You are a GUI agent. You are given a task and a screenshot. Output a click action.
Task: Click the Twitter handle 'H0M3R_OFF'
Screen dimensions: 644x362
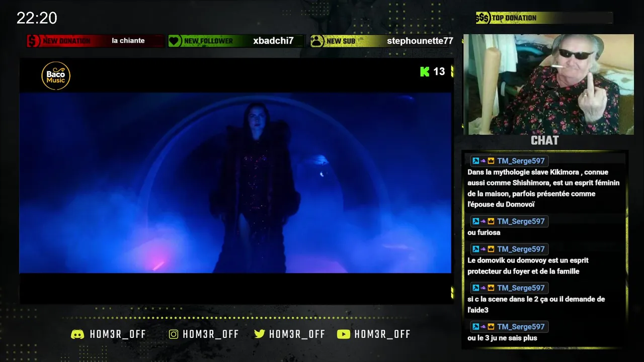click(x=297, y=334)
